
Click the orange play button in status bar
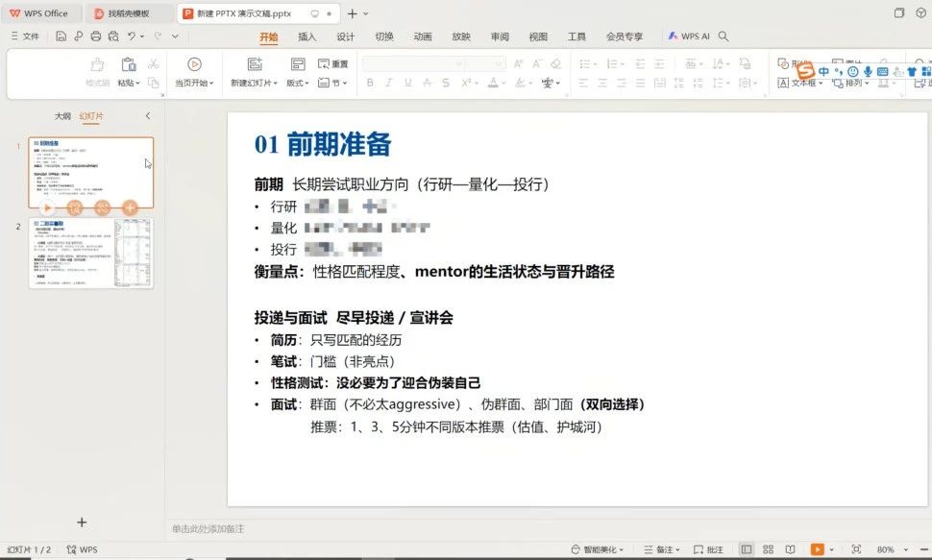point(817,549)
